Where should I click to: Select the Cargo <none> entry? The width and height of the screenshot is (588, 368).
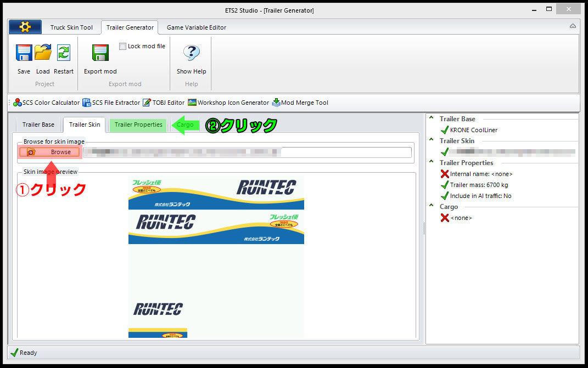pyautogui.click(x=461, y=218)
